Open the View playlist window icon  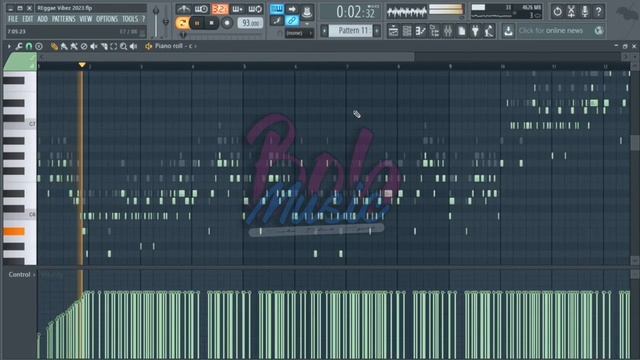tap(393, 31)
